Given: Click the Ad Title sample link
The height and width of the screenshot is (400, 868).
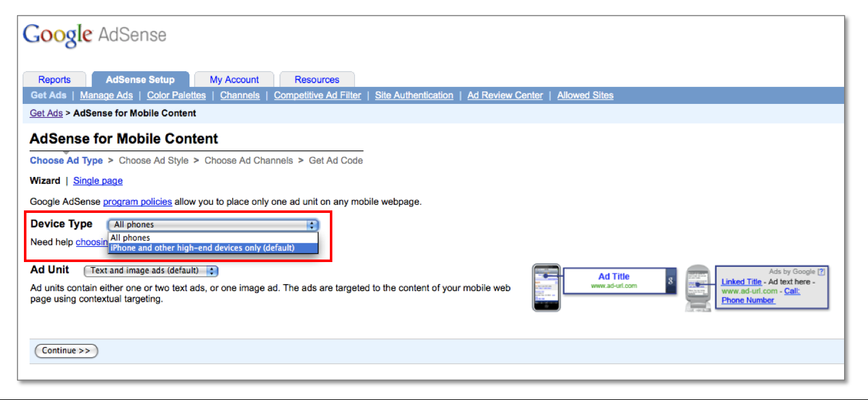Looking at the screenshot, I should click(614, 277).
